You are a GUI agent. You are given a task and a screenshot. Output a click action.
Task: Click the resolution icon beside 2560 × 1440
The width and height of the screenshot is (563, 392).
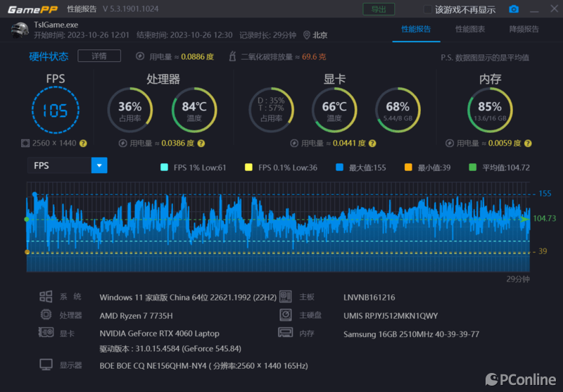25,144
